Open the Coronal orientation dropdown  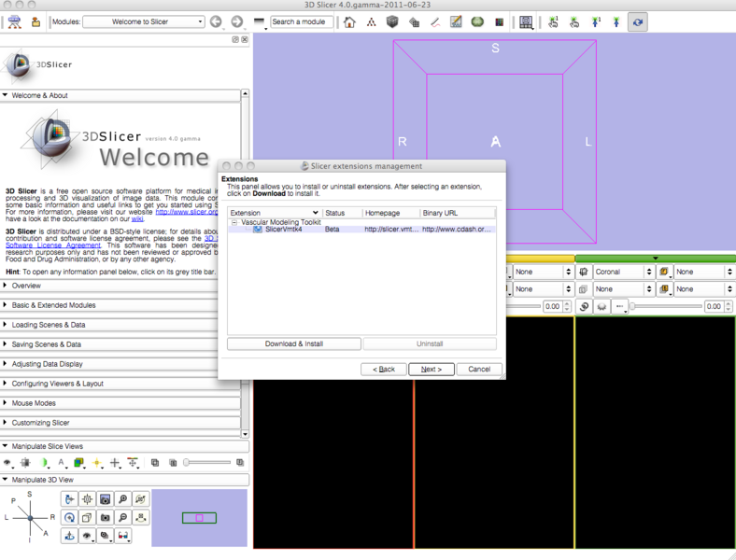point(621,272)
